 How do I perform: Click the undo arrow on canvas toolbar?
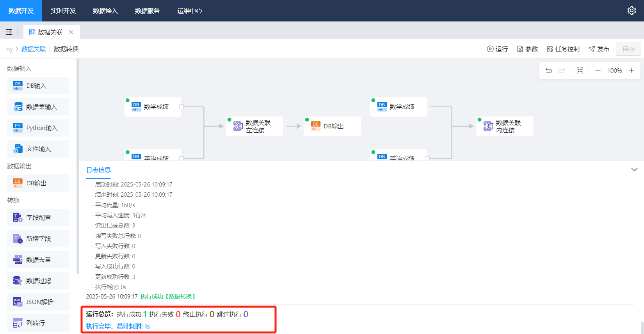548,71
